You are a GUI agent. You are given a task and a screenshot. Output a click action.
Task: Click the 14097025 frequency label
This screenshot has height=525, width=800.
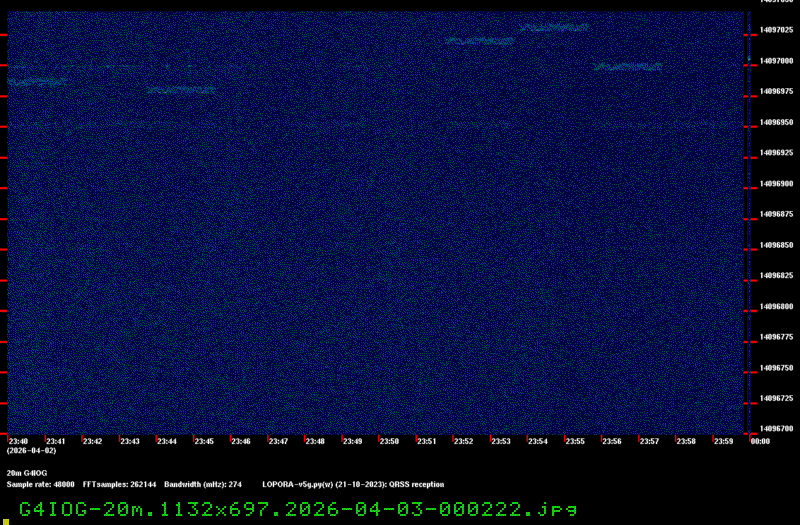tap(777, 30)
